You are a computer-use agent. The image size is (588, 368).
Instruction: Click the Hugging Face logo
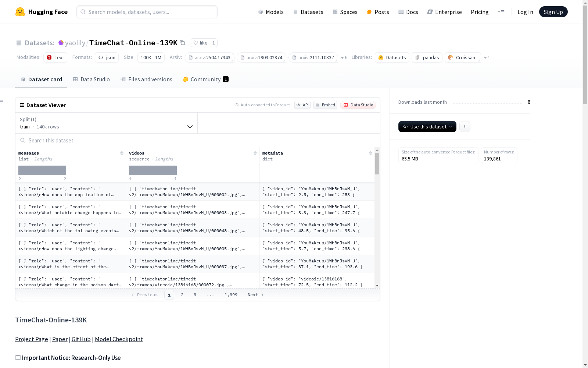(41, 12)
